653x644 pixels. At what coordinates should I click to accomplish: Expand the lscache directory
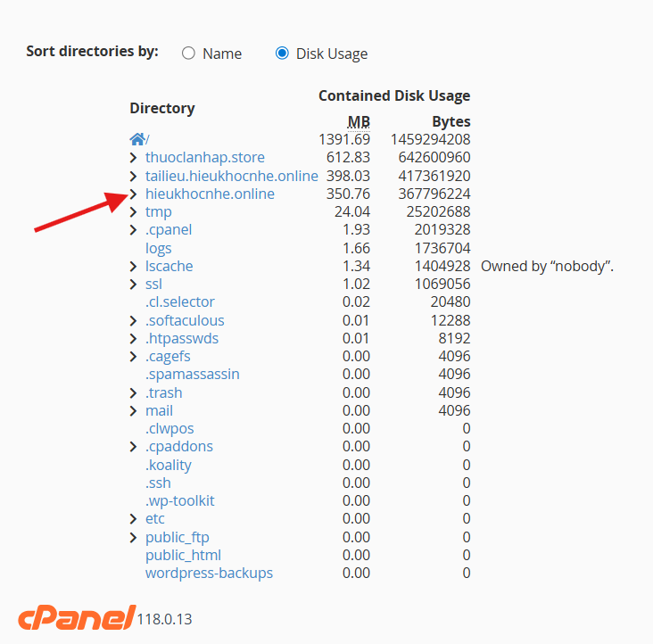(x=133, y=266)
